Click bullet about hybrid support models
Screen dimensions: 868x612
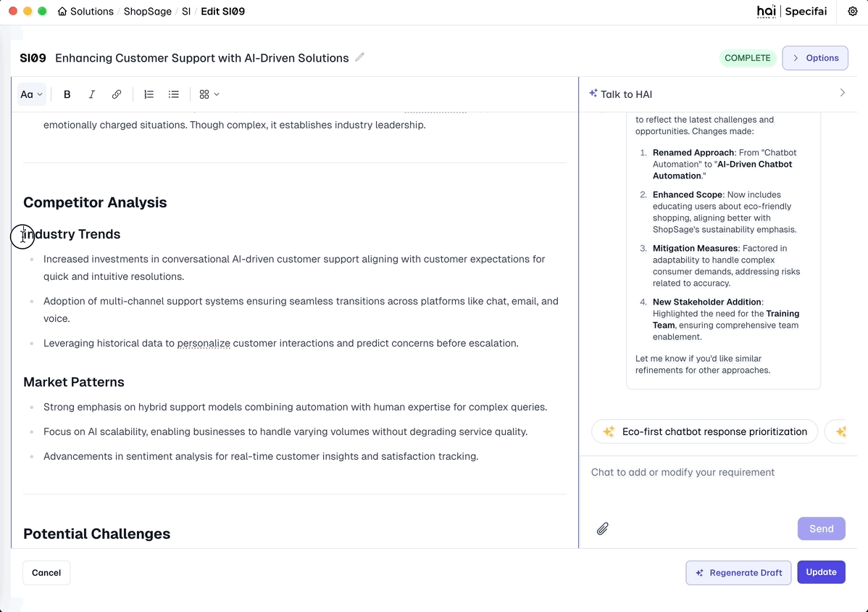pos(295,407)
